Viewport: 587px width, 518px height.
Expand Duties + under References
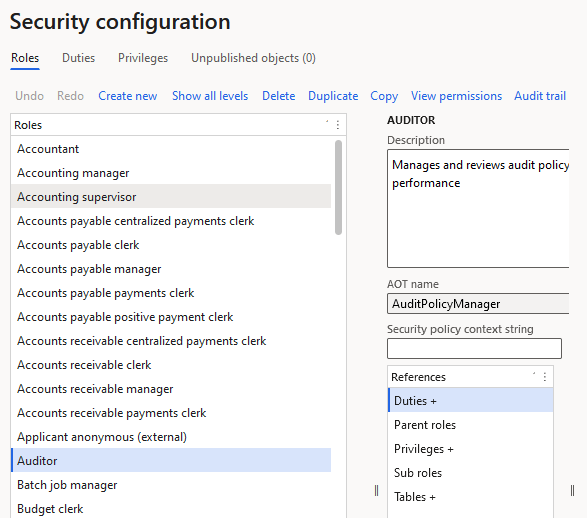[x=471, y=400]
